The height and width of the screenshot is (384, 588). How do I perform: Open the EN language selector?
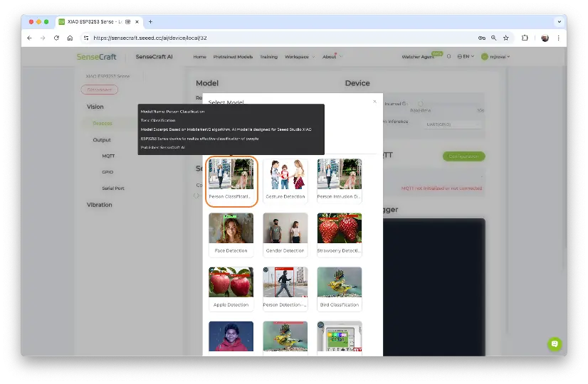point(466,57)
